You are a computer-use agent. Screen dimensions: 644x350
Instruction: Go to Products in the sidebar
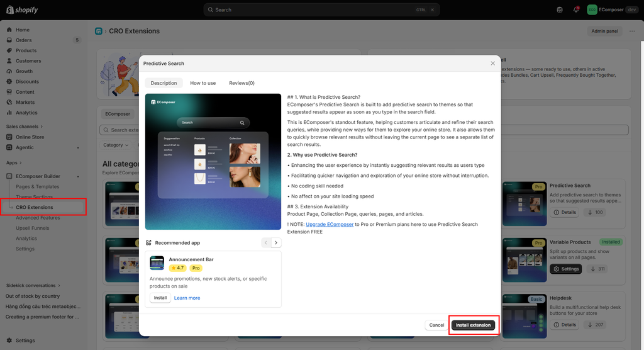click(26, 50)
